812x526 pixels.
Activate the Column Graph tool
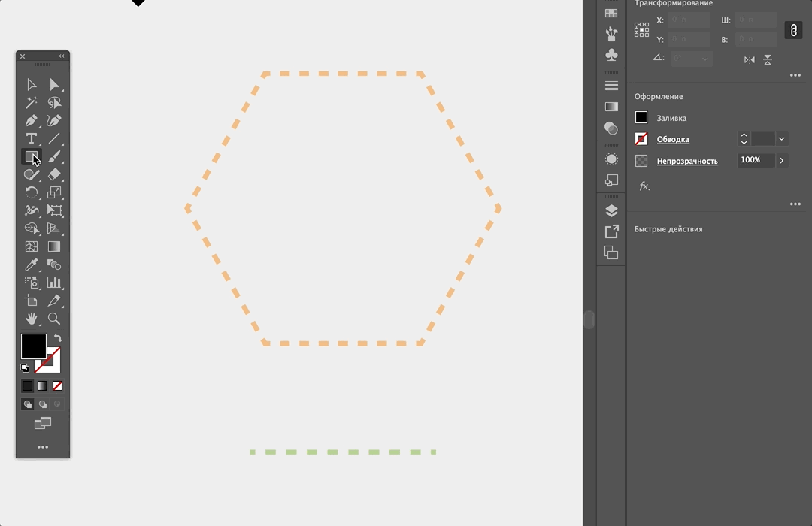54,283
